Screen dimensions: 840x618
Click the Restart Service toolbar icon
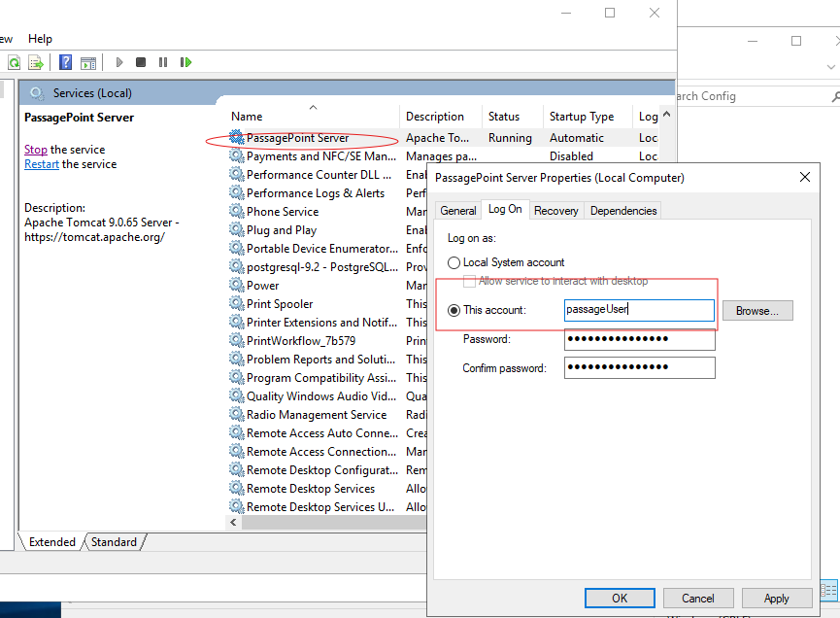pyautogui.click(x=184, y=62)
